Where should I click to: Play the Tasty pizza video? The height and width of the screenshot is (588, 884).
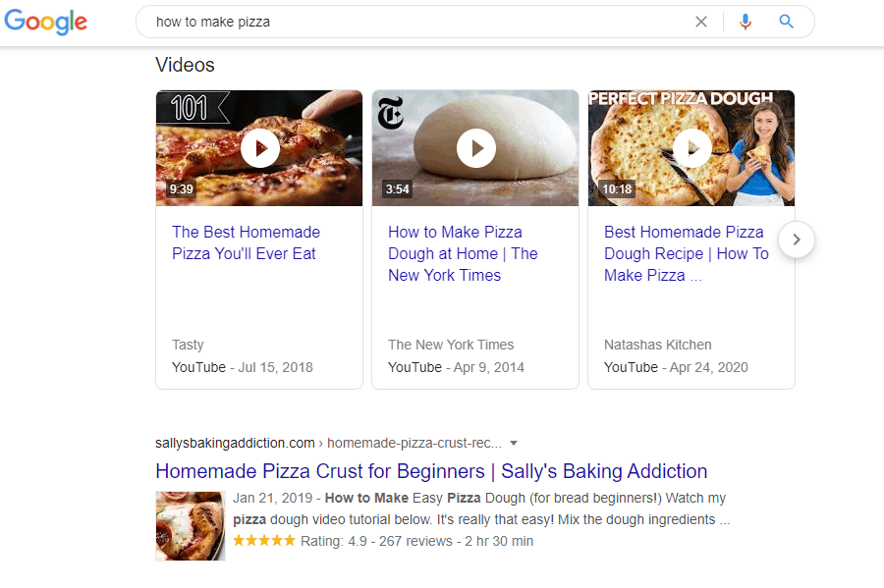tap(259, 148)
